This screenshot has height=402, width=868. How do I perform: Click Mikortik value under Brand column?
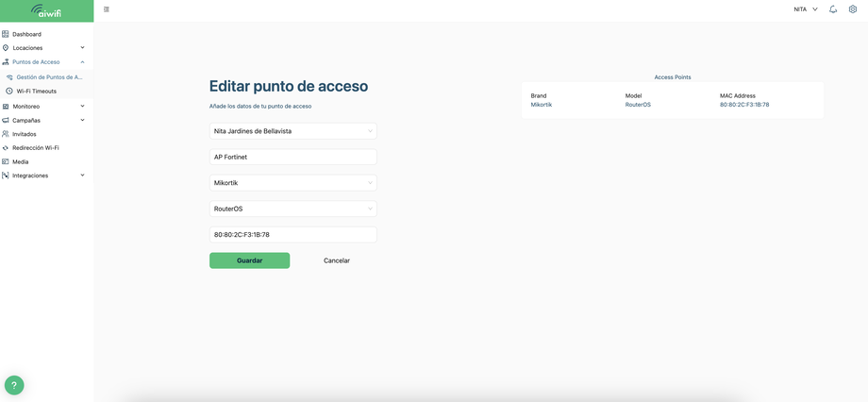pyautogui.click(x=542, y=105)
